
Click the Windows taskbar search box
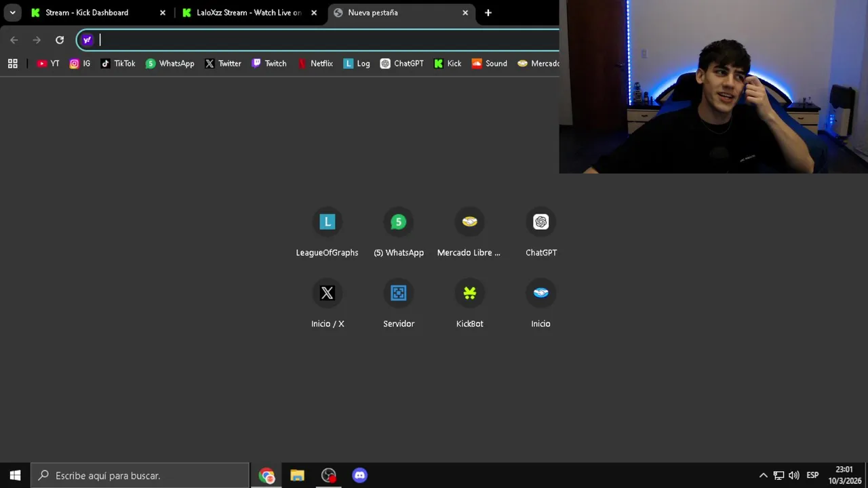pos(140,475)
